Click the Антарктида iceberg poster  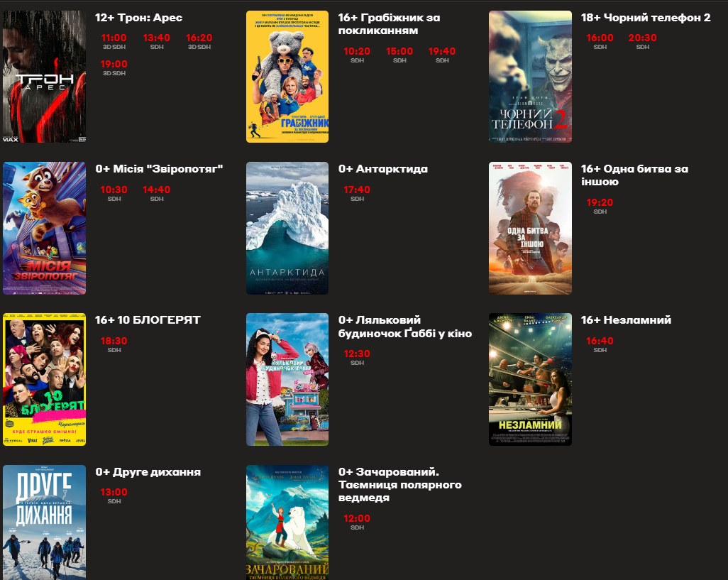287,228
